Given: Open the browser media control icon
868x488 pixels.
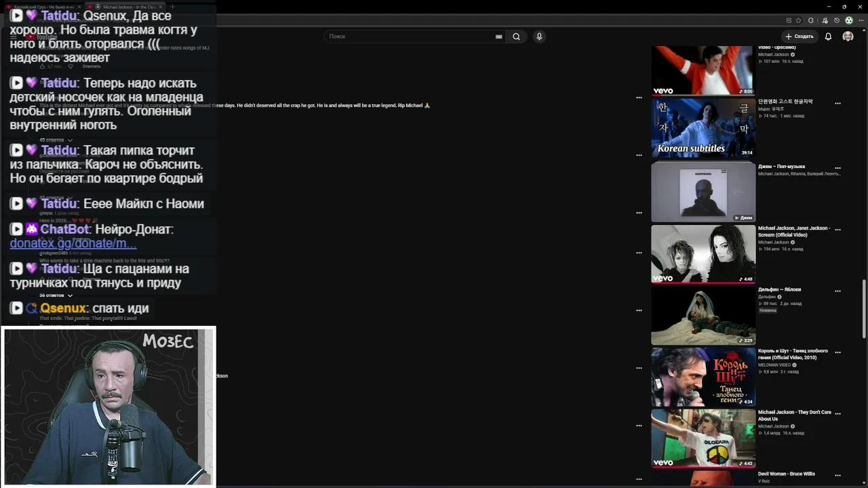Looking at the screenshot, I should point(824,20).
